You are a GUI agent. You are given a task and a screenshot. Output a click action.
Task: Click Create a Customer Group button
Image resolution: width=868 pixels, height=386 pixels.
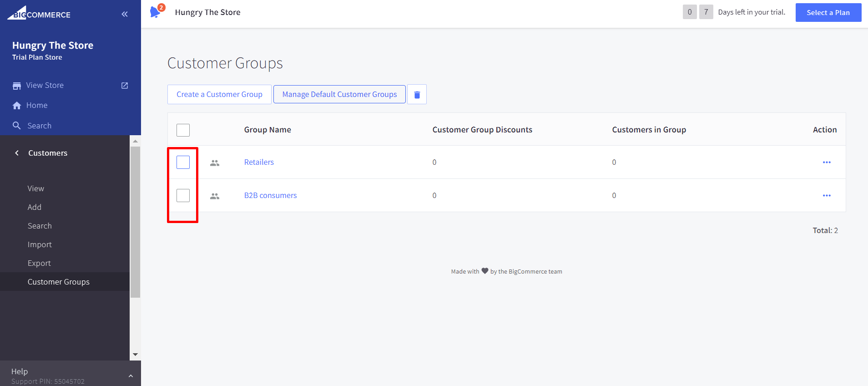pyautogui.click(x=219, y=95)
